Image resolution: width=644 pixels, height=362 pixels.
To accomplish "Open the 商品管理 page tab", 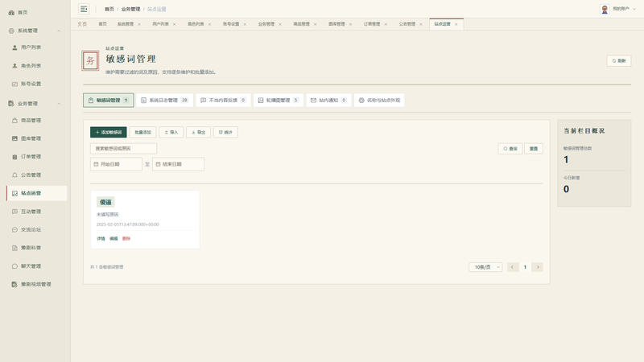I will (x=301, y=24).
